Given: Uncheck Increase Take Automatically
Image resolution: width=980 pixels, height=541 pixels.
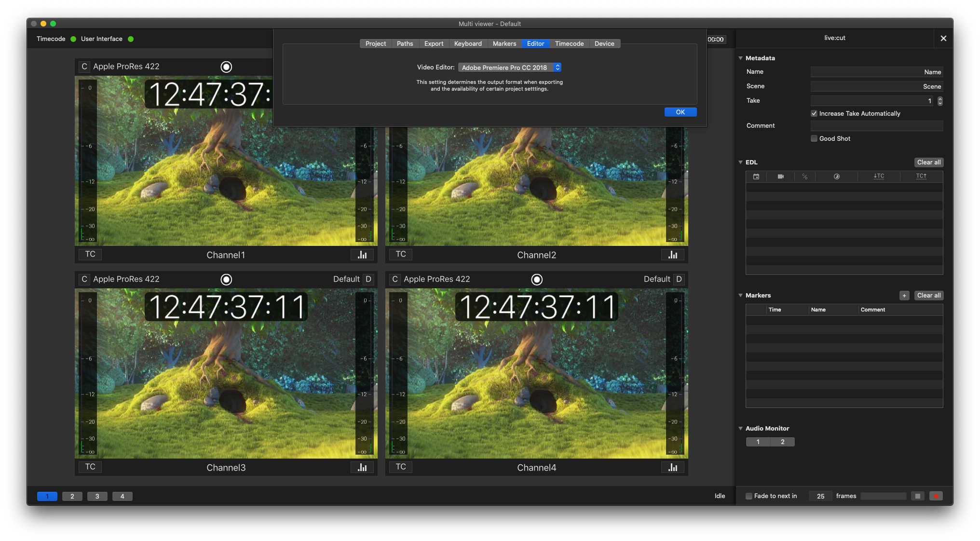Looking at the screenshot, I should pyautogui.click(x=814, y=114).
